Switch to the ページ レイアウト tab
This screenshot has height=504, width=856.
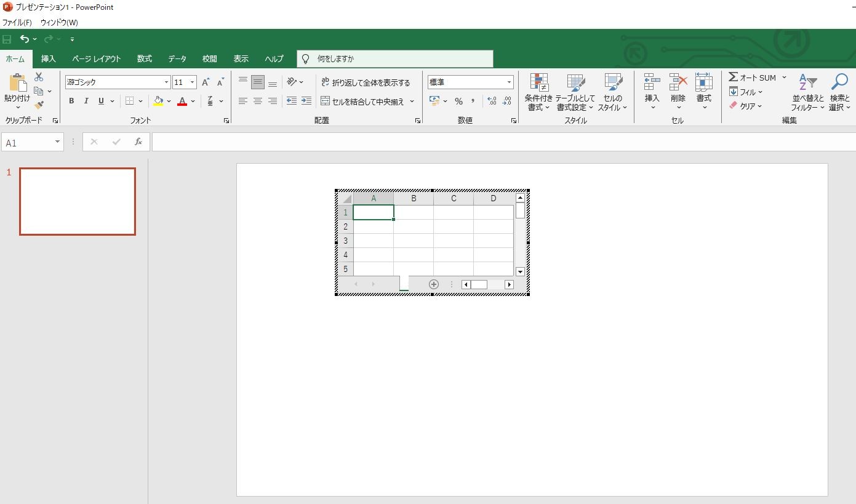[97, 59]
